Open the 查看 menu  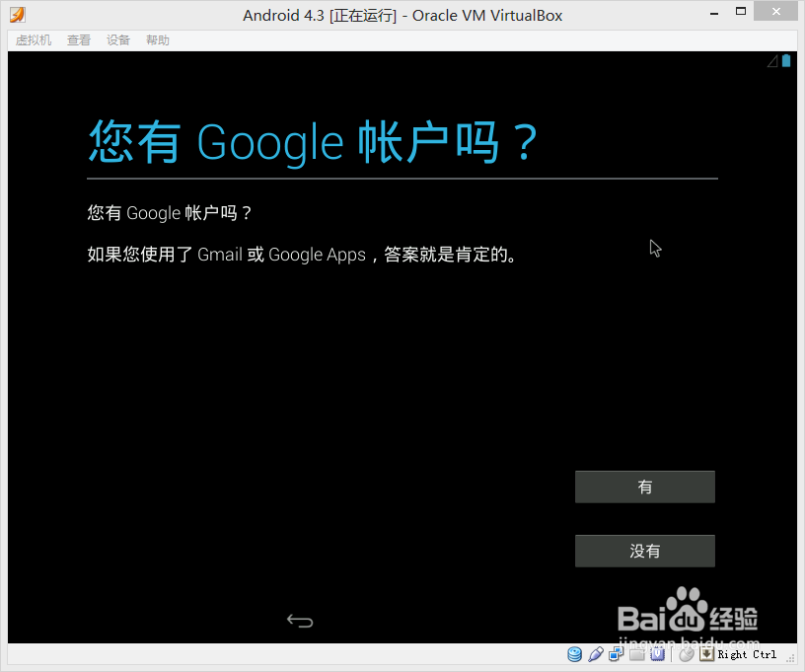[79, 40]
